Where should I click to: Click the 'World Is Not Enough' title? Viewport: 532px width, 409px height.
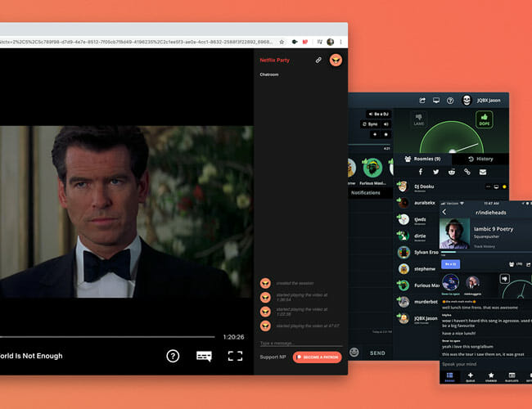click(31, 356)
